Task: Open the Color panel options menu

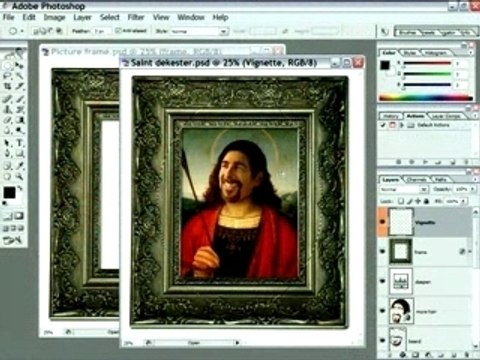Action: tap(471, 53)
